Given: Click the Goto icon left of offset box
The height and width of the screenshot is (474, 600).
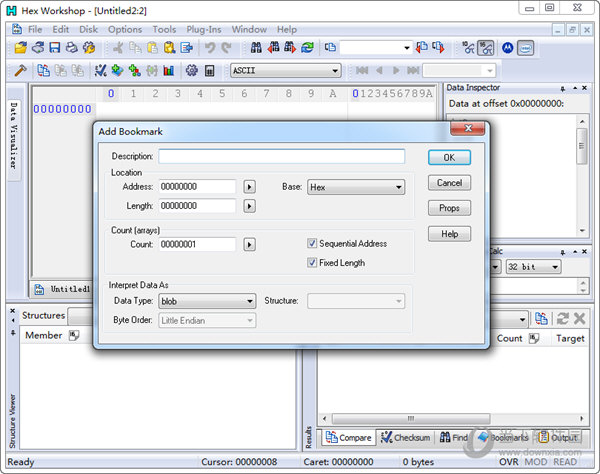Looking at the screenshot, I should coord(330,48).
